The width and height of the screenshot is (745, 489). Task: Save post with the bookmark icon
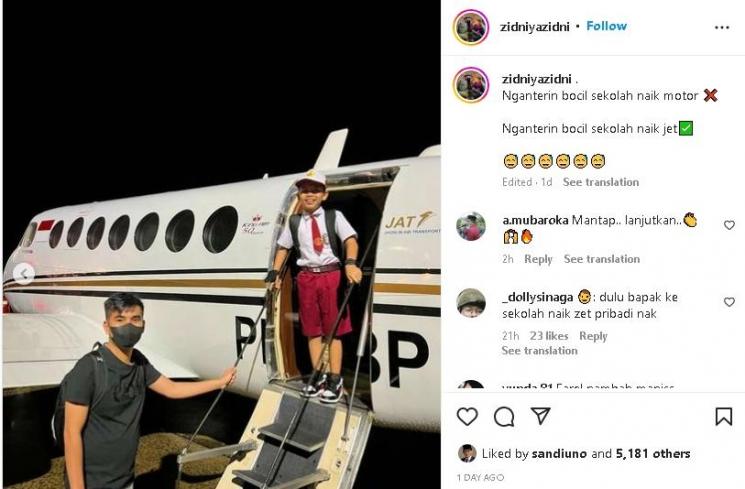click(x=724, y=417)
